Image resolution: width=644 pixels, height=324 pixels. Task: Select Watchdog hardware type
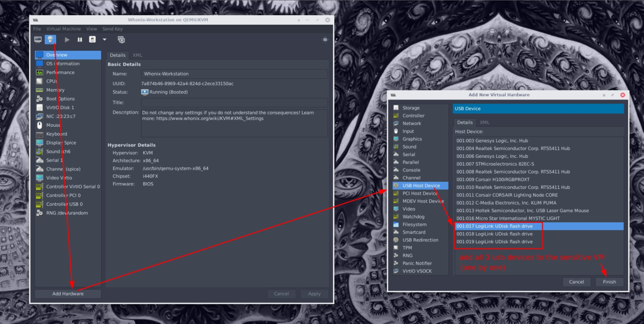coord(420,217)
